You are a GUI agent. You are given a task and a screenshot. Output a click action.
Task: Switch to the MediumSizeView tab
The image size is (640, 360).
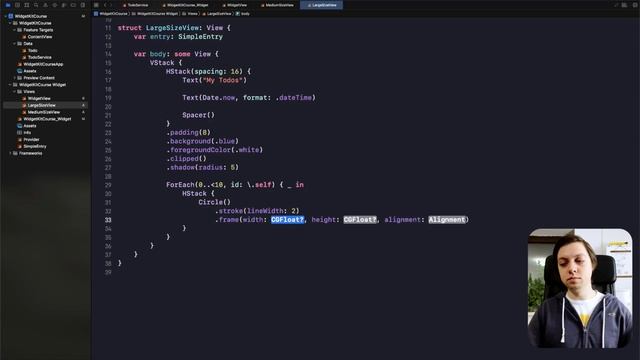point(277,5)
